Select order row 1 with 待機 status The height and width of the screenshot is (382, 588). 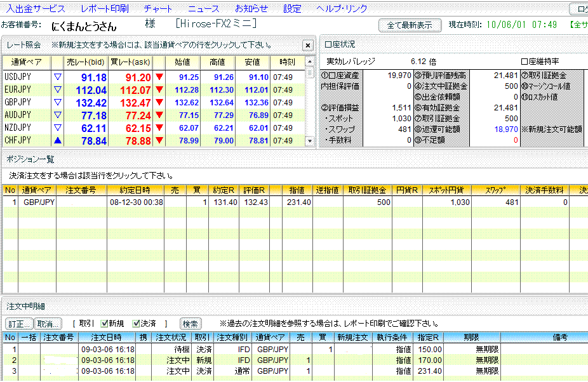pos(295,350)
